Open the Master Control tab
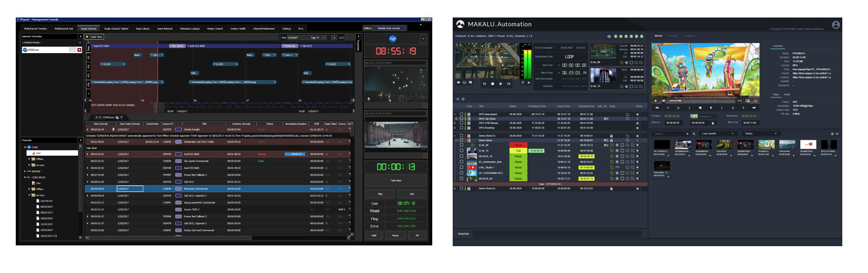Image resolution: width=868 pixels, height=273 pixels. (215, 28)
